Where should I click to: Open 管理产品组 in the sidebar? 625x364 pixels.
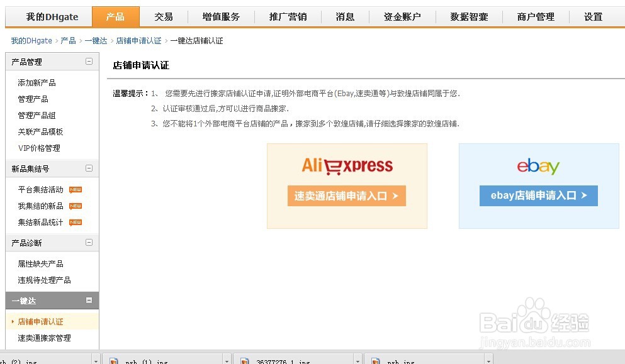click(37, 116)
